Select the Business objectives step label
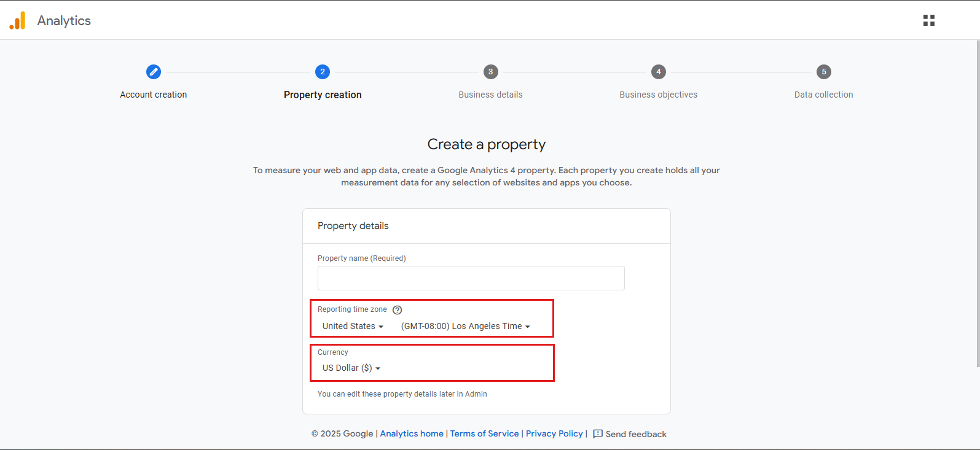Viewport: 980px width, 450px height. pos(659,95)
